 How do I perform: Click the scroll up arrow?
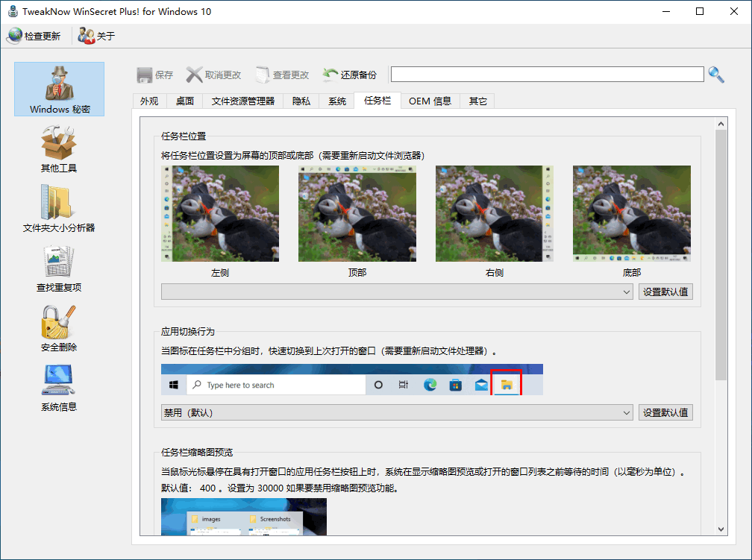point(721,124)
